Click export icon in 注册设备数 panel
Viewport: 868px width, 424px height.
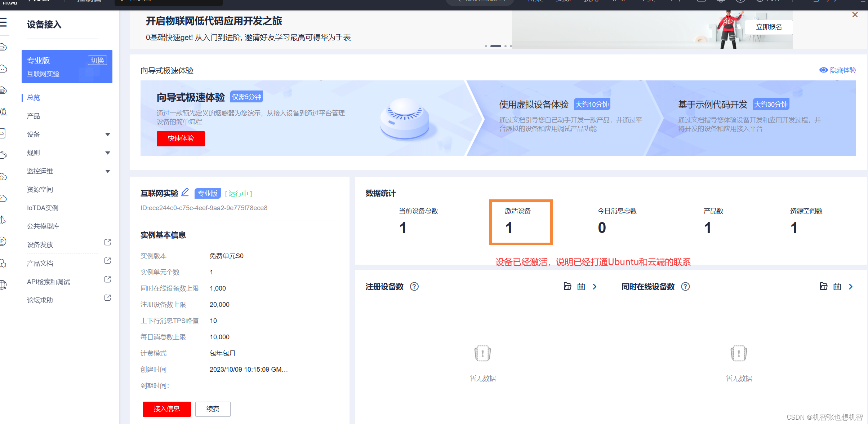[567, 286]
